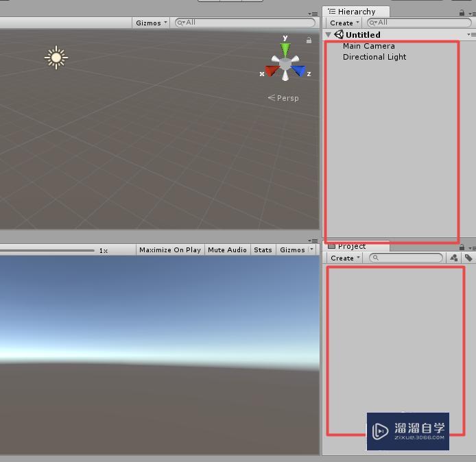Toggle Persp perspective mode label
Image resolution: width=476 pixels, height=462 pixels.
coord(283,98)
